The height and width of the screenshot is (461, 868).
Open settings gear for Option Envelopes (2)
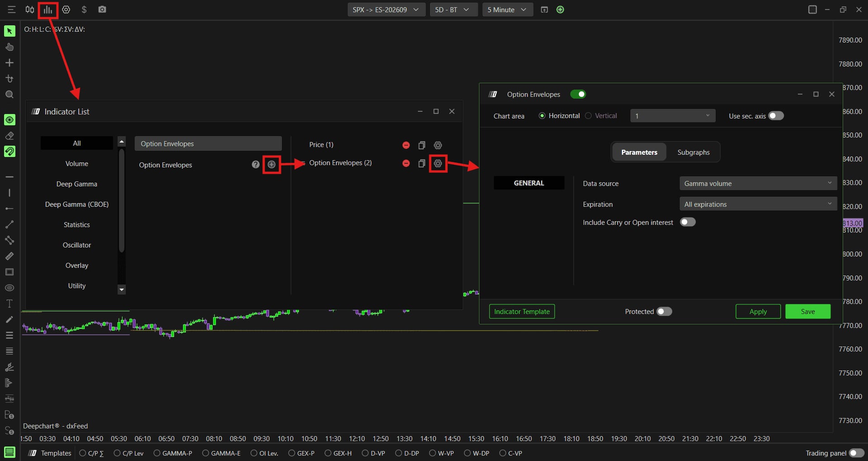[x=438, y=163]
